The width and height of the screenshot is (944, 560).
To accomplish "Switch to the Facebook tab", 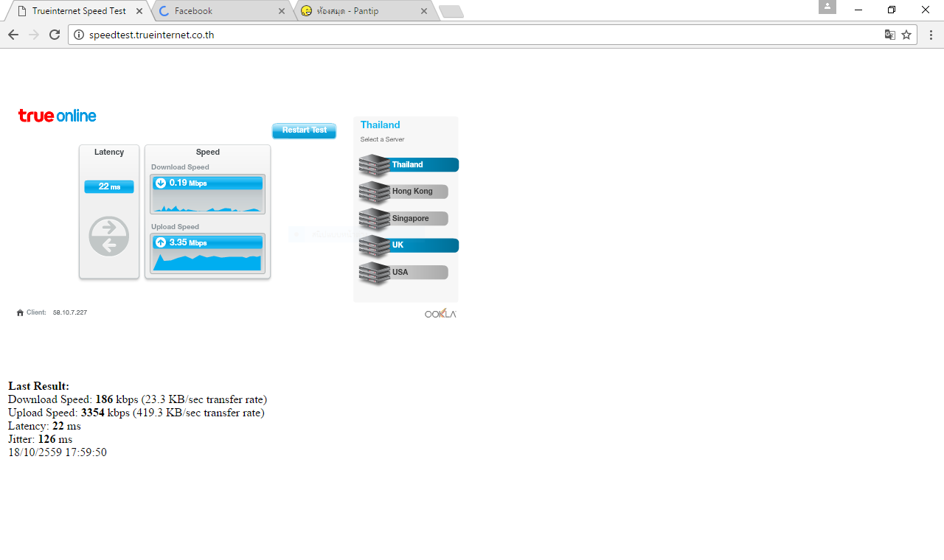I will point(221,11).
